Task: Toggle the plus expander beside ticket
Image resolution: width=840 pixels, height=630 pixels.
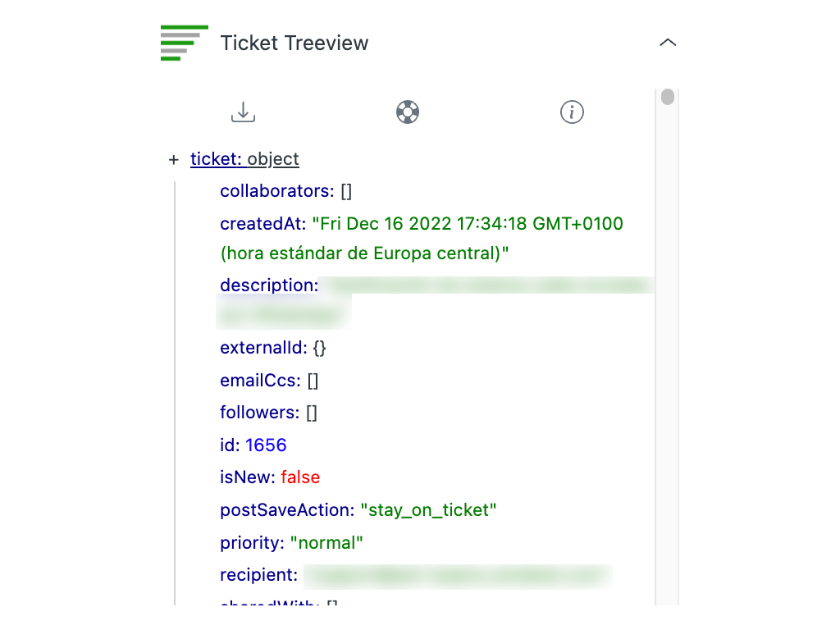Action: point(173,160)
